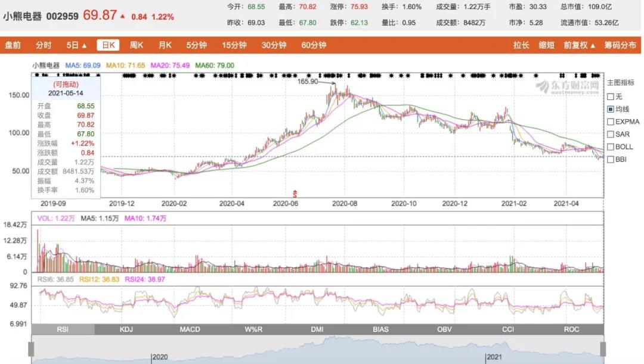This screenshot has height=364, width=644.
Task: Click 拉长 to stretch the chart
Action: (x=521, y=45)
